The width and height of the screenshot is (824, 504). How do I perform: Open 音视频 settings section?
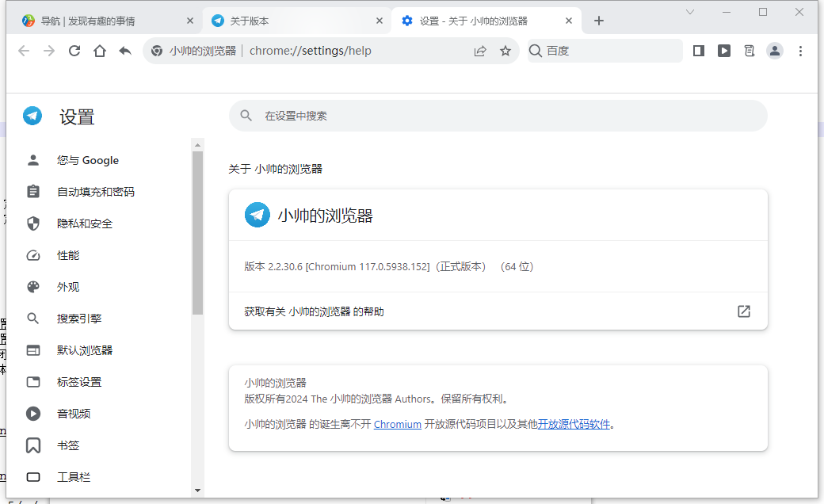73,414
